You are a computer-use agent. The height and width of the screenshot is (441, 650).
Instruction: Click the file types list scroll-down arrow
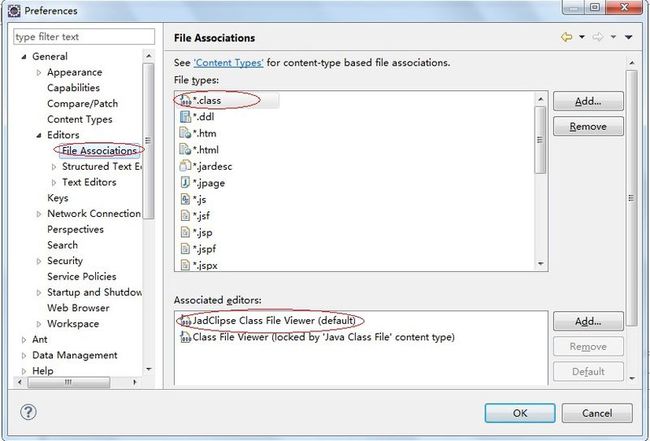click(540, 264)
